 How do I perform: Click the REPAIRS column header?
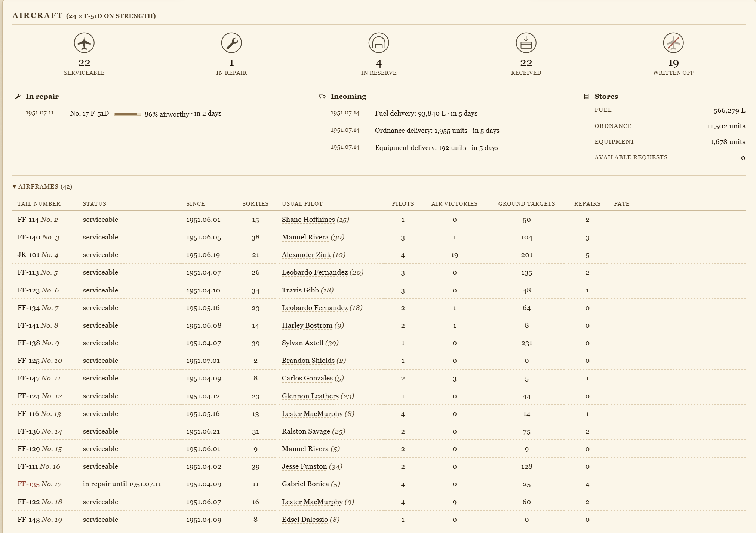pyautogui.click(x=587, y=204)
